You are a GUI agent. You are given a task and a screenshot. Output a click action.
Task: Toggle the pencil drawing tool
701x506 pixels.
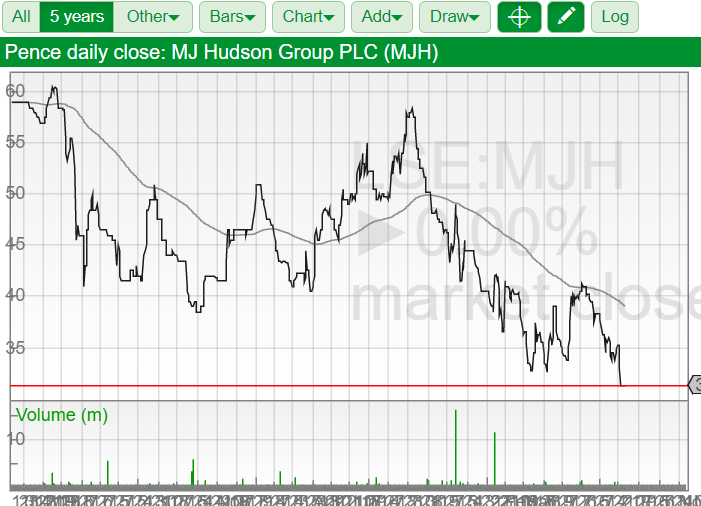point(566,17)
